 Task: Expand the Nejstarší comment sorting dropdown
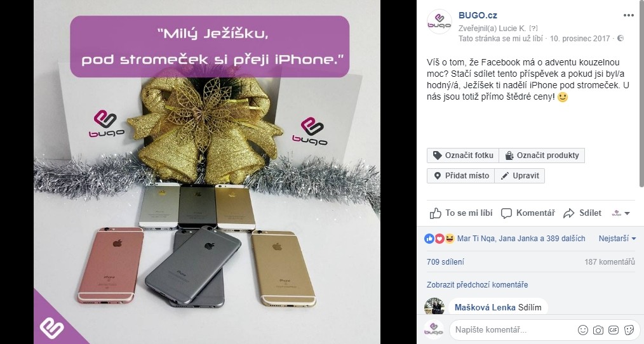[x=617, y=239]
